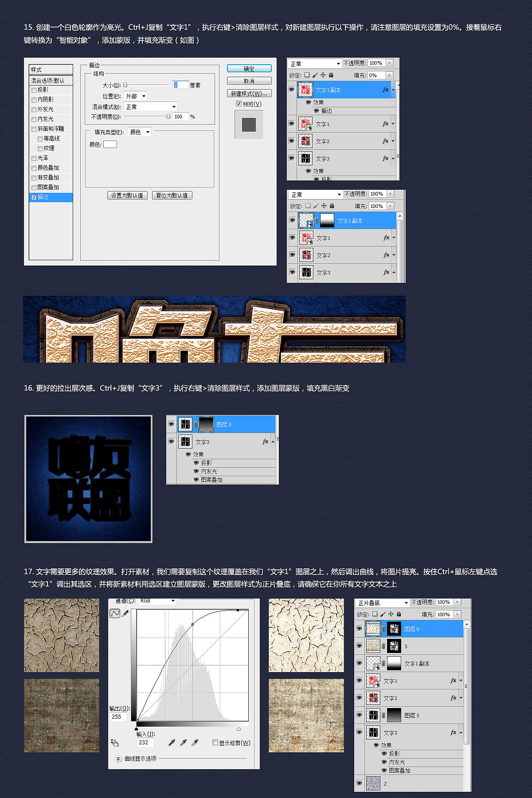The image size is (532, 798).
Task: Select the layer mask thumbnail of 图层 6
Action: click(x=394, y=629)
